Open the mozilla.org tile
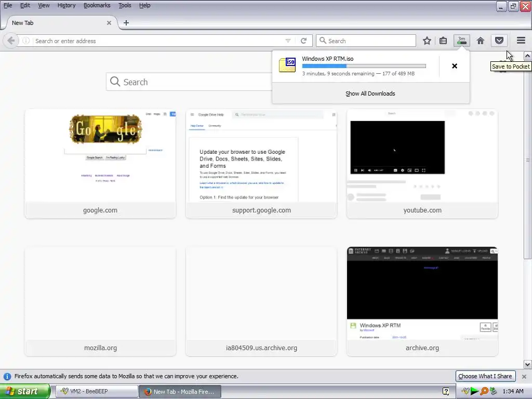532x399 pixels. 100,301
